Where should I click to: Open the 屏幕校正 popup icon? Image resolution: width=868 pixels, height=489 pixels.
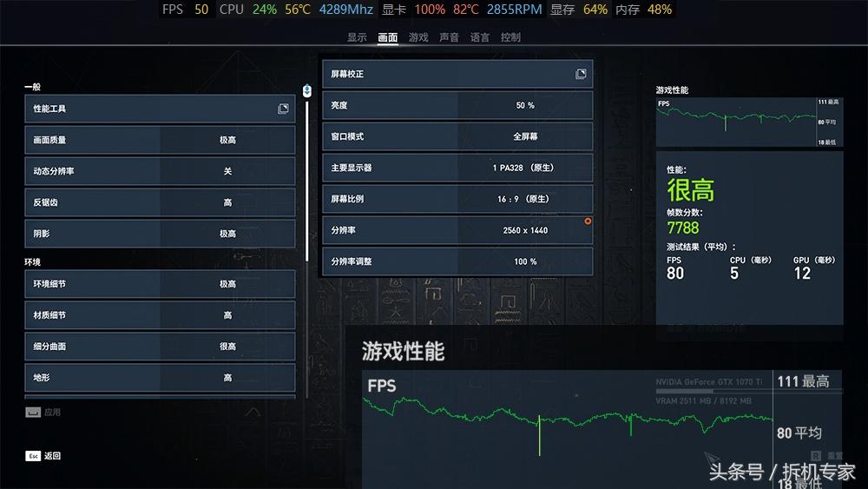click(x=581, y=74)
